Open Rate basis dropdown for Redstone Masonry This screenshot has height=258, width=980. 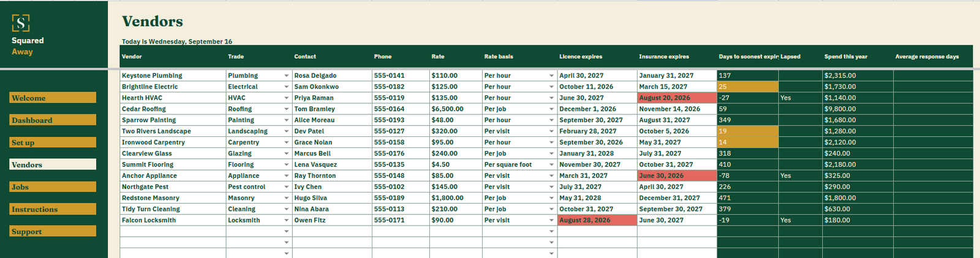551,198
